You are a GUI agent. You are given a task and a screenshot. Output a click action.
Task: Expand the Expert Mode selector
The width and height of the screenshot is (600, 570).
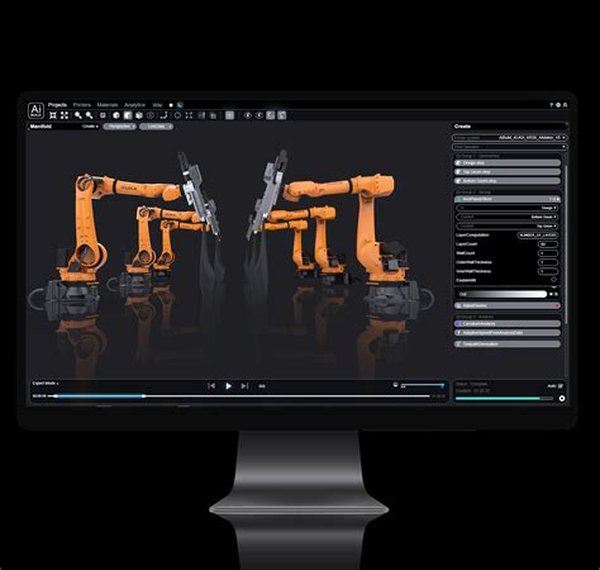tap(45, 383)
